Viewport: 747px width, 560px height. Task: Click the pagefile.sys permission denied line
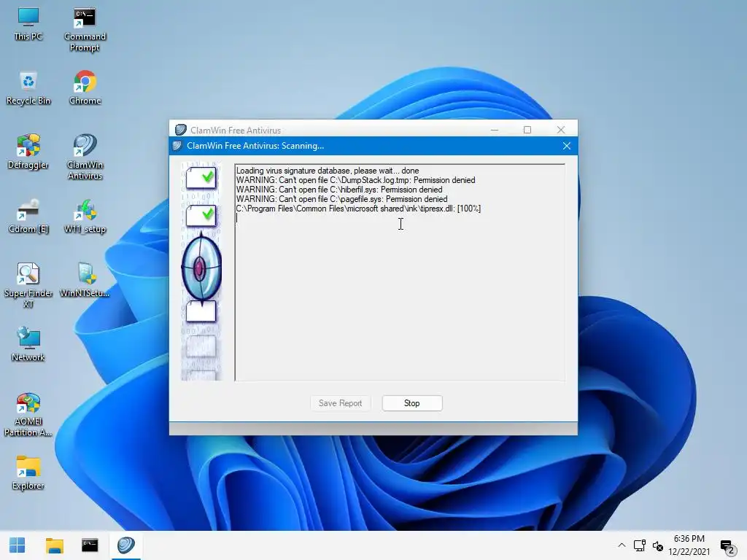(x=341, y=199)
